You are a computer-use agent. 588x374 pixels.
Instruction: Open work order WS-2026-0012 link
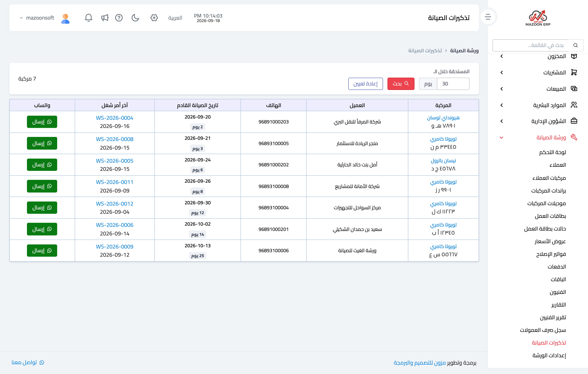[x=115, y=204]
